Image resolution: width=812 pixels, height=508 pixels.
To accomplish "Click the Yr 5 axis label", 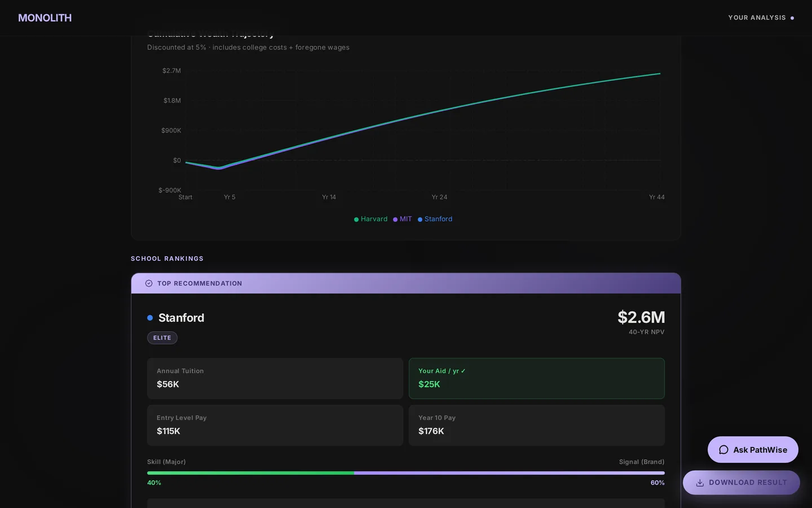I will click(230, 197).
